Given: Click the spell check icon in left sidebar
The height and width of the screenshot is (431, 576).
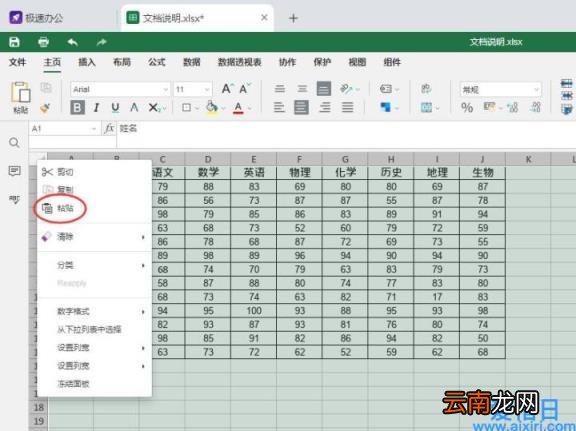Looking at the screenshot, I should click(14, 200).
